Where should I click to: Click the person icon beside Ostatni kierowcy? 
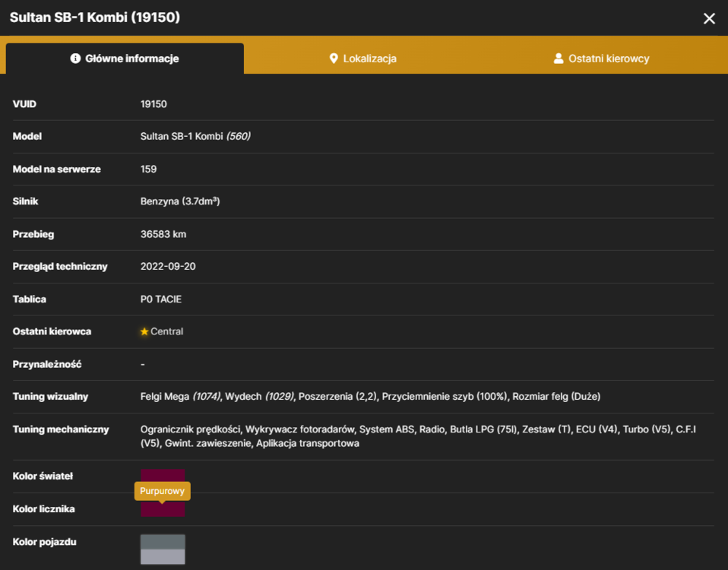tap(559, 58)
